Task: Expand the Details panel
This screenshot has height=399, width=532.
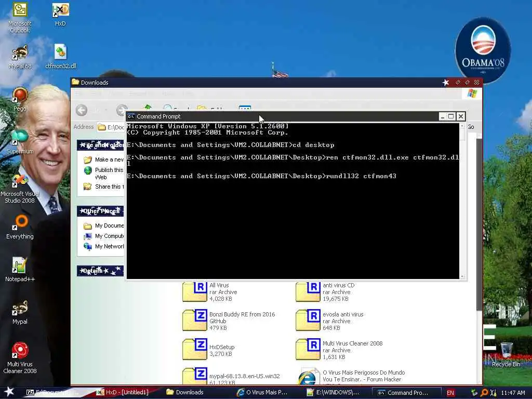Action: tap(100, 271)
